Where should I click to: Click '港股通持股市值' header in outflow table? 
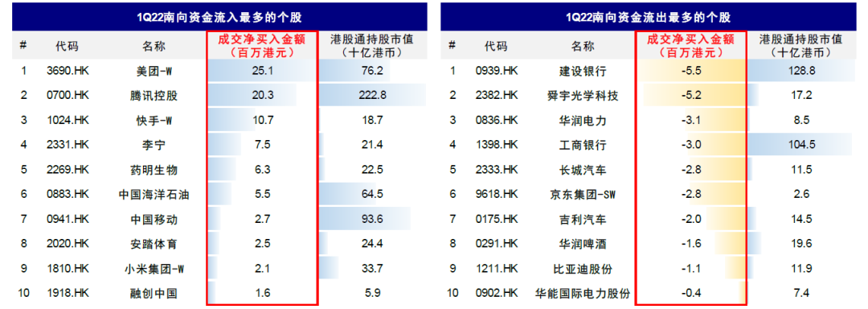click(801, 40)
